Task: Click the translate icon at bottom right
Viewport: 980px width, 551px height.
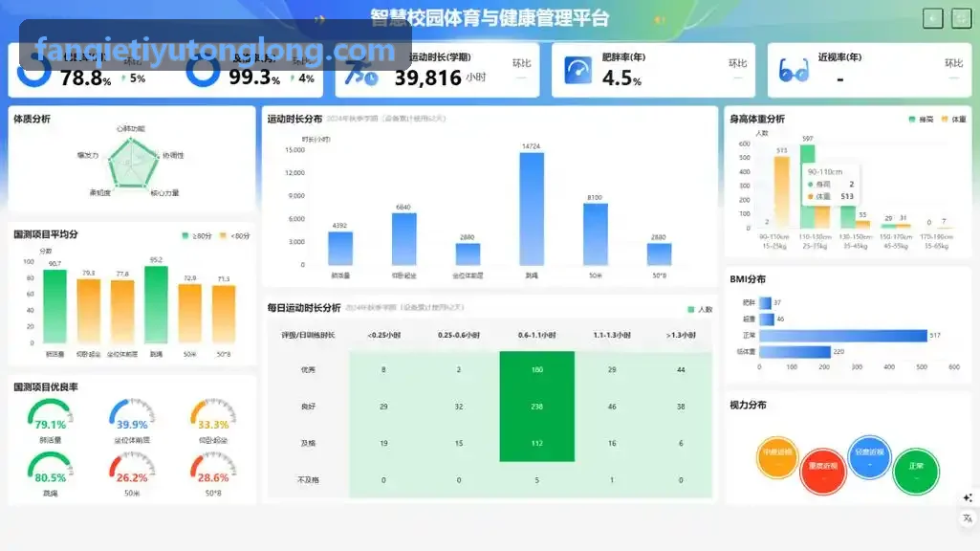Action: 968,518
